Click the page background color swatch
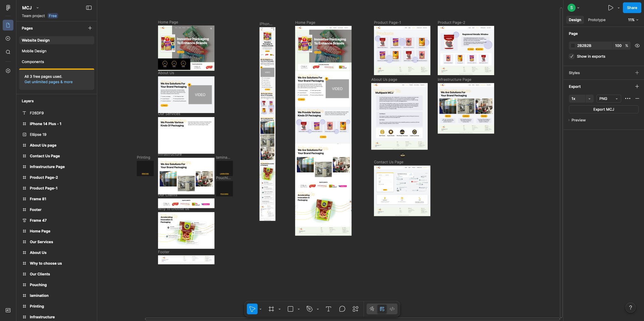 click(573, 46)
